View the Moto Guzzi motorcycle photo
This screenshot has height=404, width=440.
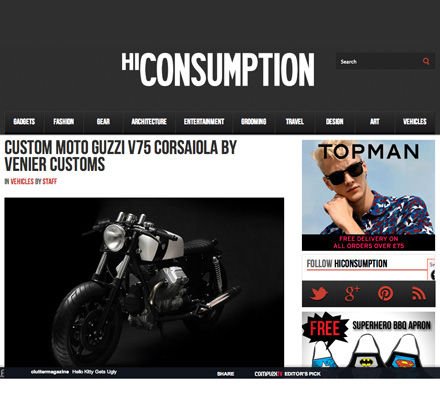pos(144,283)
